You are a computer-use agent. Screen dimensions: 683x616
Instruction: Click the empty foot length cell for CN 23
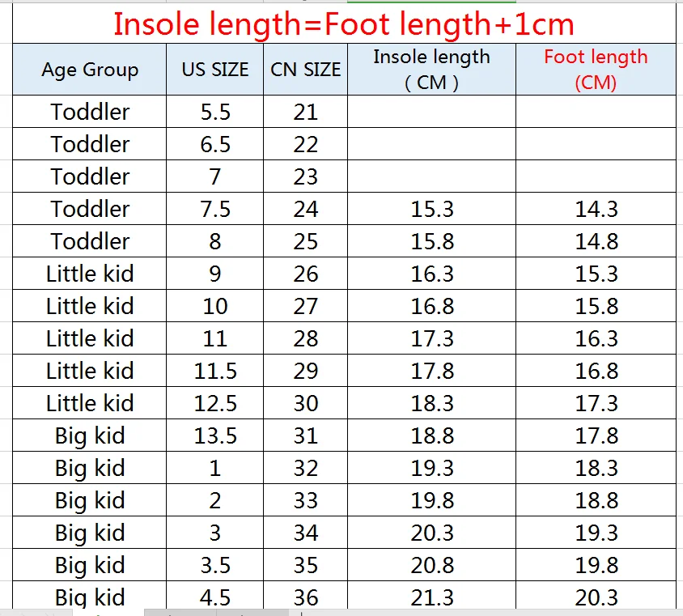(596, 176)
